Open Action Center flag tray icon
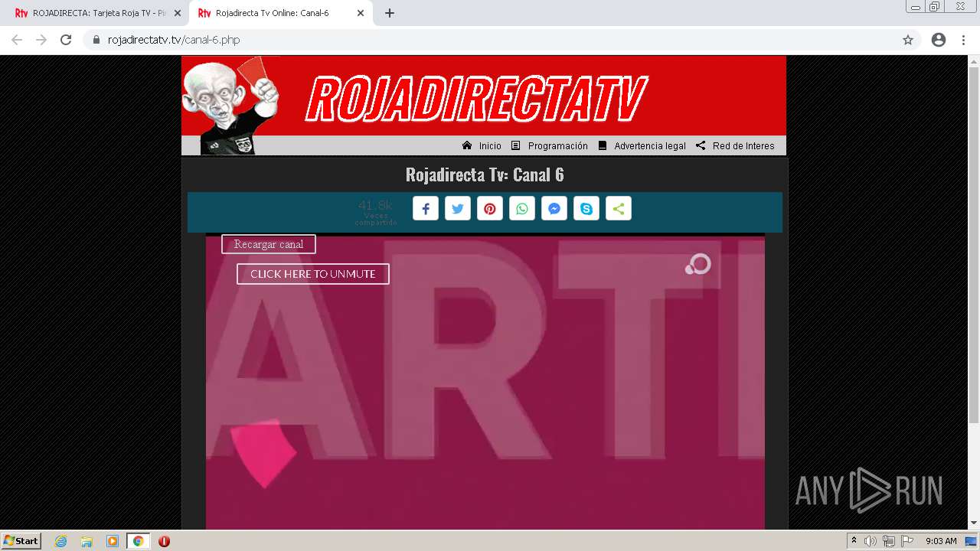Viewport: 980px width, 551px height. [x=907, y=541]
